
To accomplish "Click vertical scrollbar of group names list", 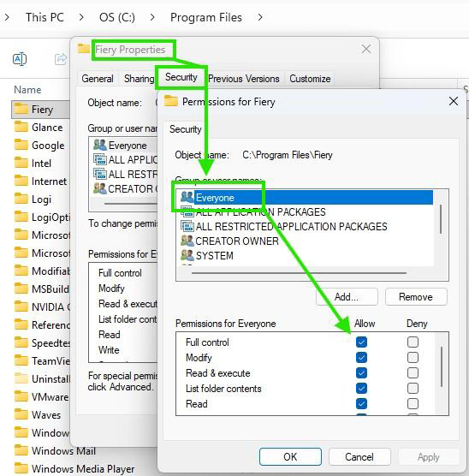I will 441,219.
